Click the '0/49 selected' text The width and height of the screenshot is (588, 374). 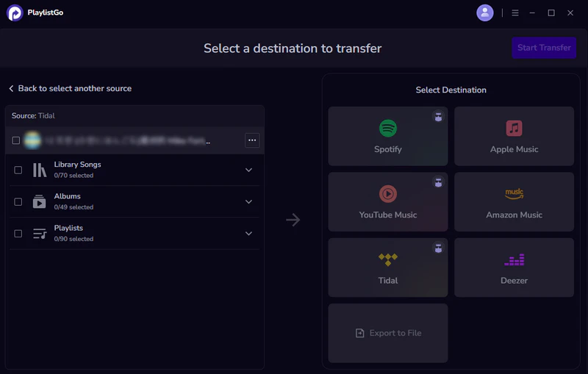(x=73, y=207)
